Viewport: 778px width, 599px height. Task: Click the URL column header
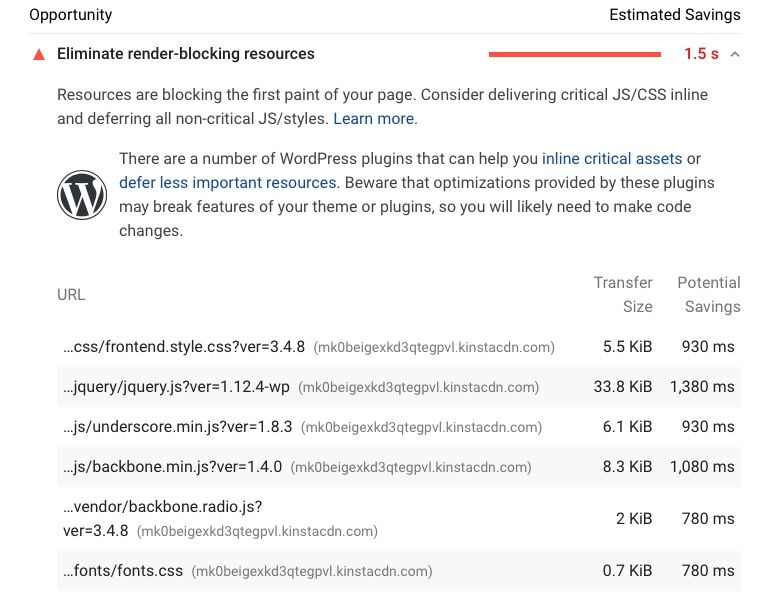[x=71, y=294]
